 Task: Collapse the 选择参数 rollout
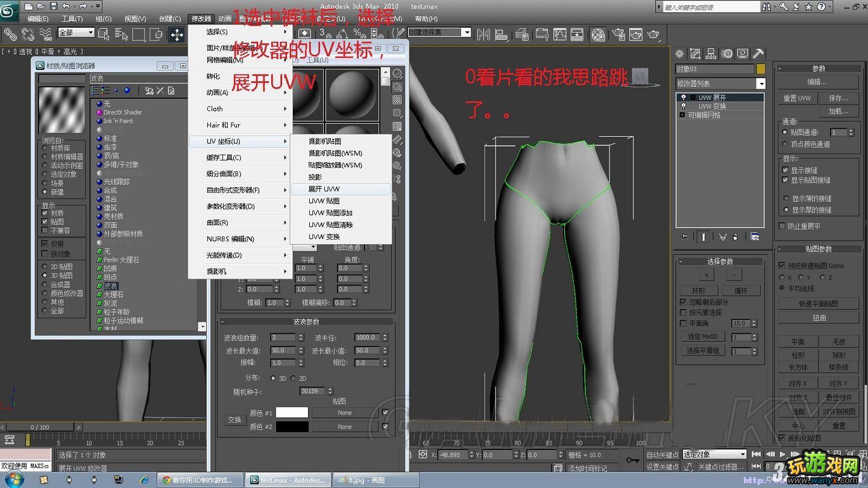[720, 261]
